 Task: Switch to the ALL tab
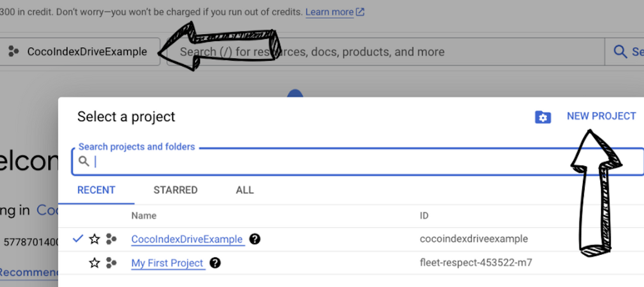coord(244,190)
